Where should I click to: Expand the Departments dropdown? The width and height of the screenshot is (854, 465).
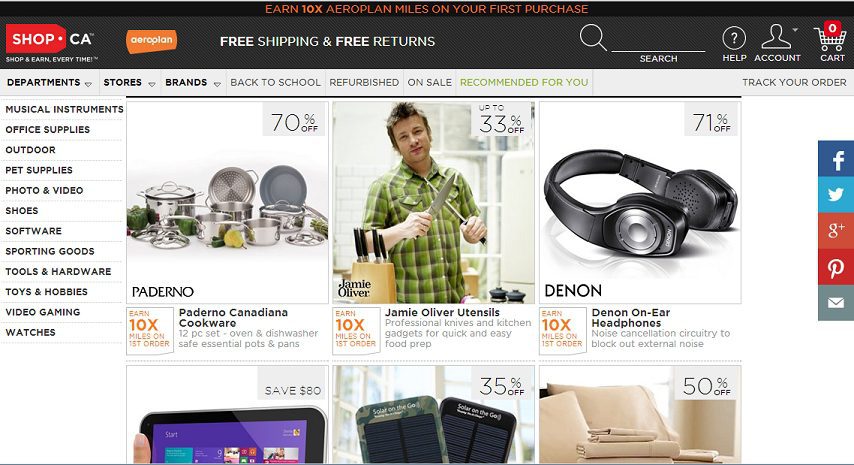[49, 83]
